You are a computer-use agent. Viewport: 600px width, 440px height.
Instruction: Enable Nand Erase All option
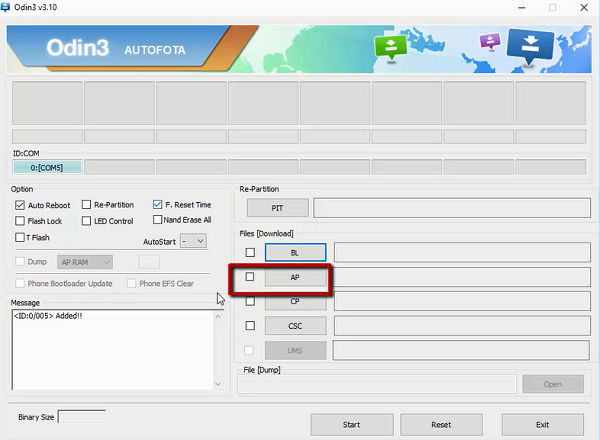157,220
